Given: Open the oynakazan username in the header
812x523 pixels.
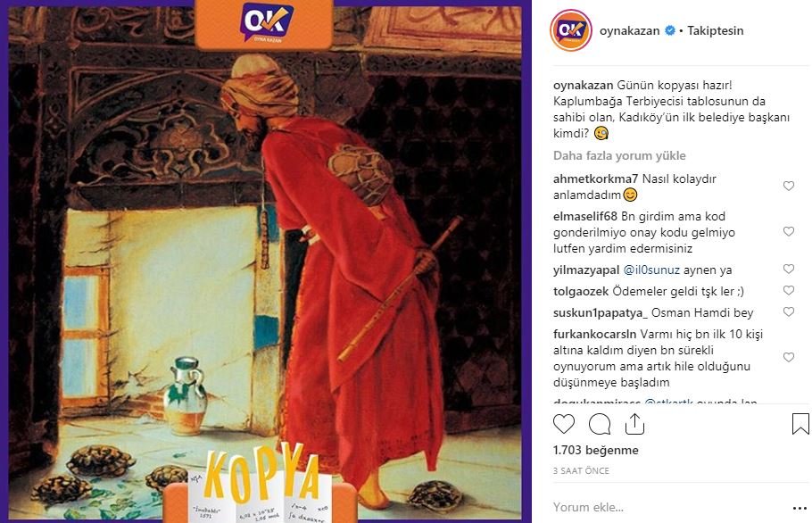Looking at the screenshot, I should click(x=629, y=30).
